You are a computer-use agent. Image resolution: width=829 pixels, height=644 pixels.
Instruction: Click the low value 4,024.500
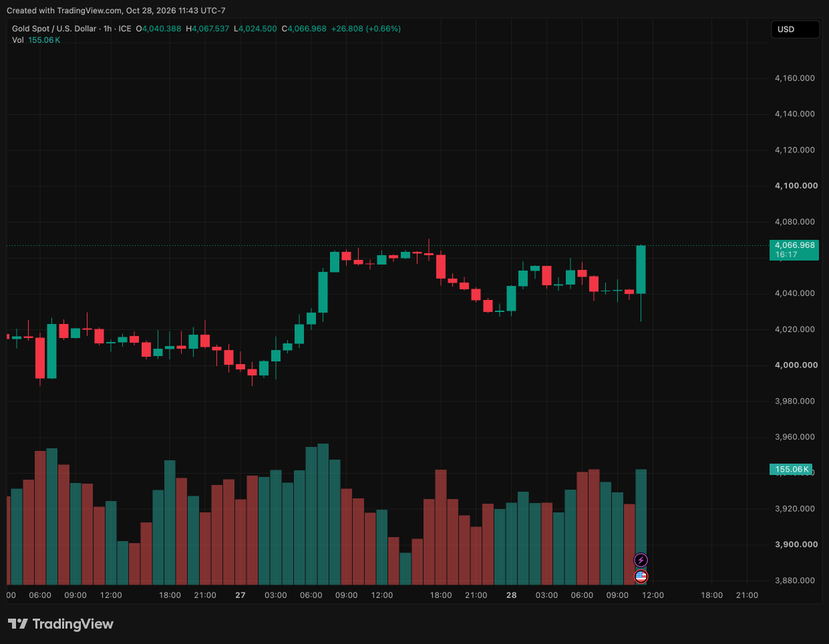[258, 29]
